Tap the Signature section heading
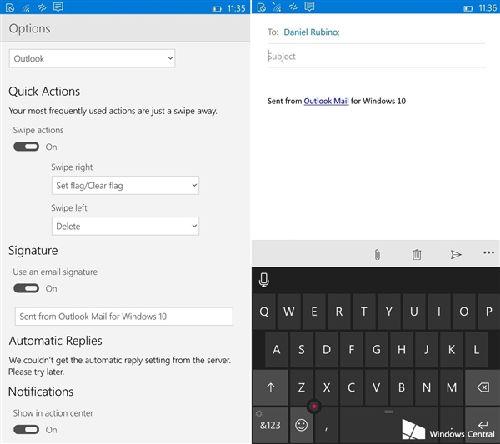 tap(33, 250)
